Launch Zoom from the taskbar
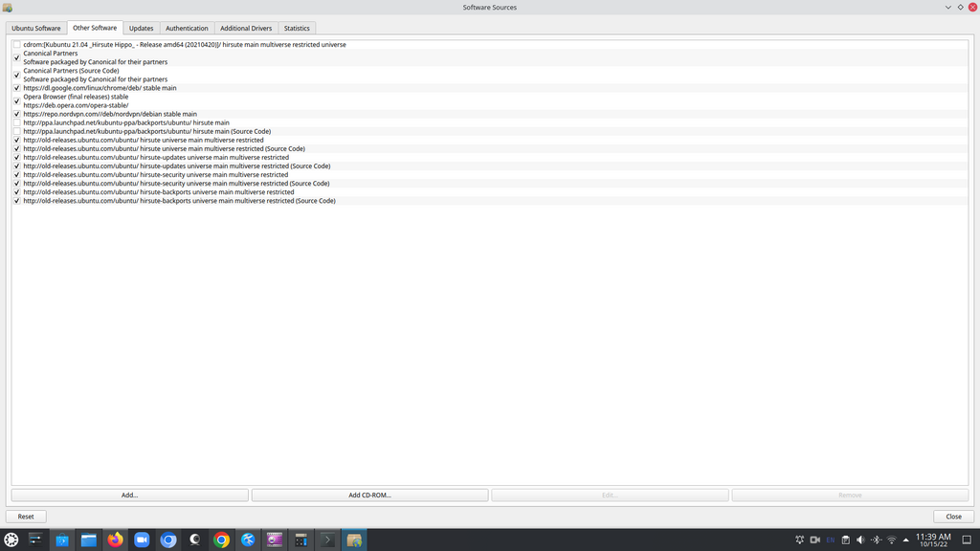Viewport: 980px width, 551px height. pos(142,540)
